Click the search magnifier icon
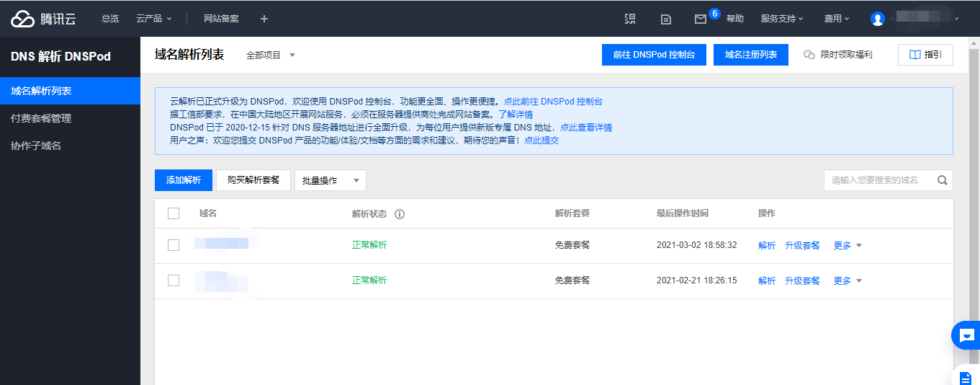The height and width of the screenshot is (385, 980). point(942,180)
